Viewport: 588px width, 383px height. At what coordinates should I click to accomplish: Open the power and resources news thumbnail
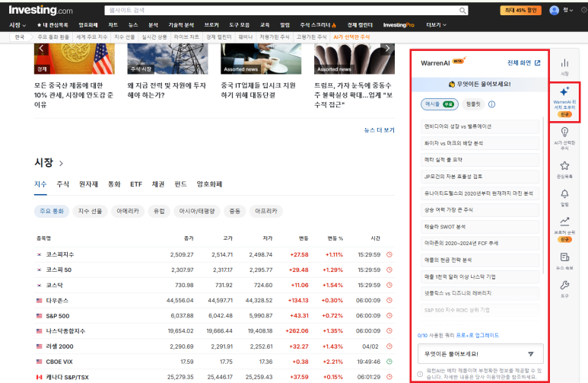167,59
